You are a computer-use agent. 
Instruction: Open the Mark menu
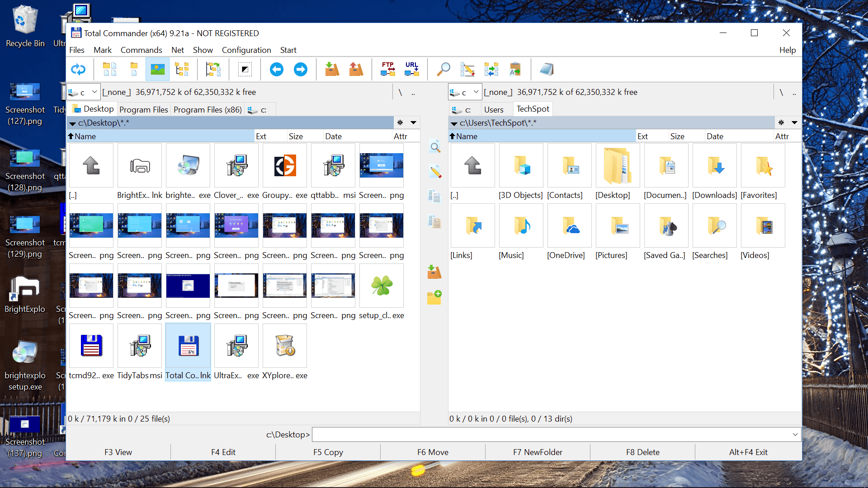[x=103, y=50]
